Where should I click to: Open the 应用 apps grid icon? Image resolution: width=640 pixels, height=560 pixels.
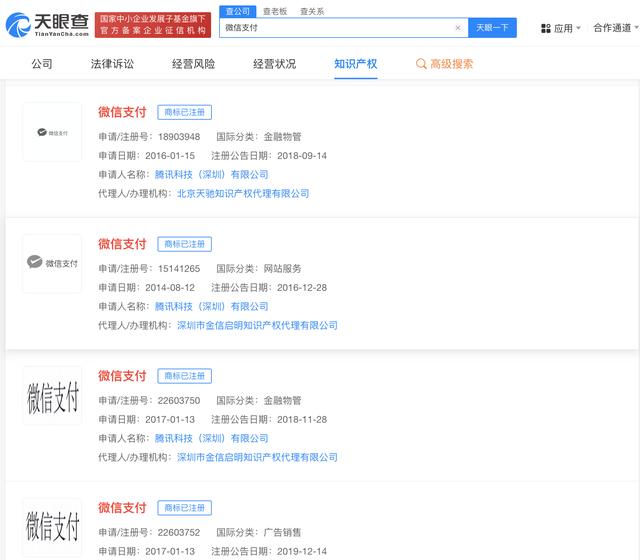tap(546, 29)
